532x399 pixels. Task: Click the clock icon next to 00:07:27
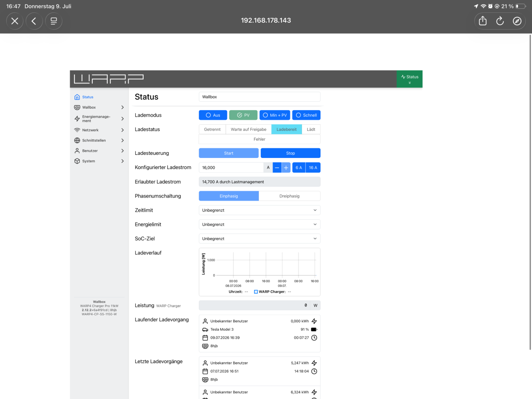coord(314,338)
